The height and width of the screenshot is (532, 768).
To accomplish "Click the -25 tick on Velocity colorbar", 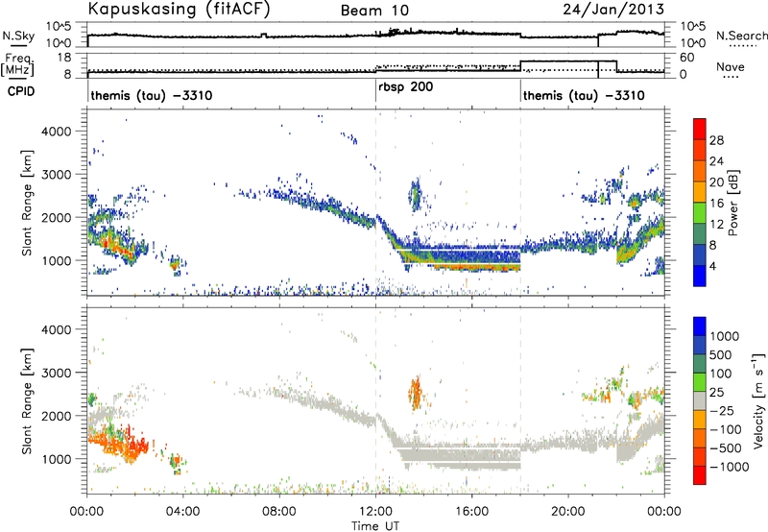I will pos(723,410).
